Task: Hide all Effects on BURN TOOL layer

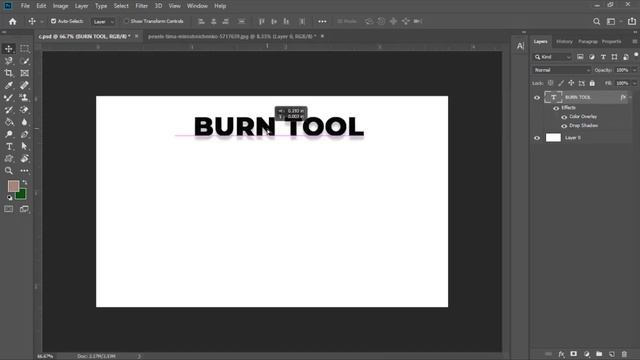Action: [x=556, y=108]
